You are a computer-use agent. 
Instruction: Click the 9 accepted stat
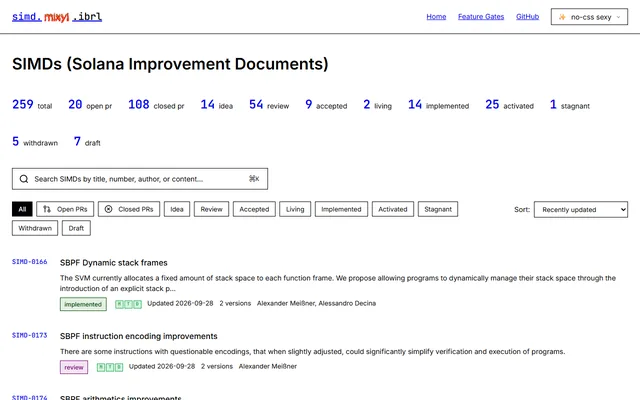(x=326, y=105)
